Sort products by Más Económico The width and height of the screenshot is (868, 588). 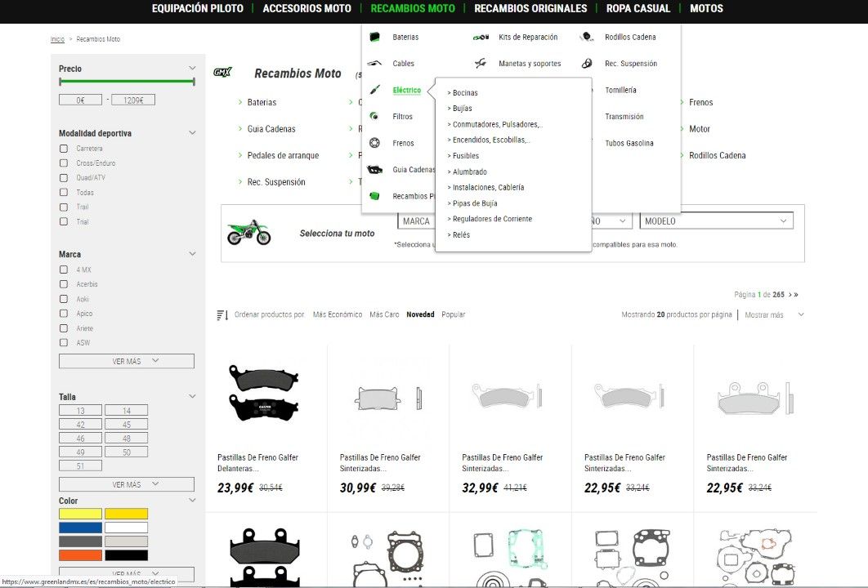tap(338, 314)
